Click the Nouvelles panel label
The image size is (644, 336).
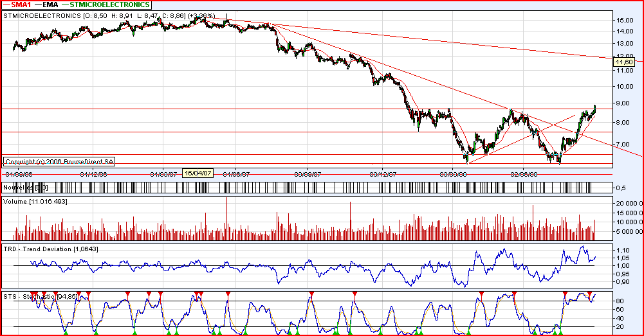click(26, 188)
